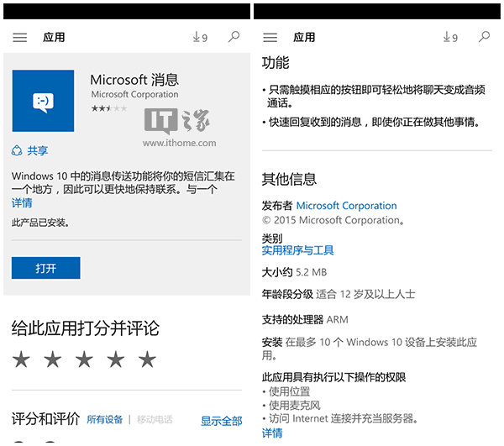Click the 给此应用打分并评论 heading
The width and height of the screenshot is (504, 446).
pos(86,328)
